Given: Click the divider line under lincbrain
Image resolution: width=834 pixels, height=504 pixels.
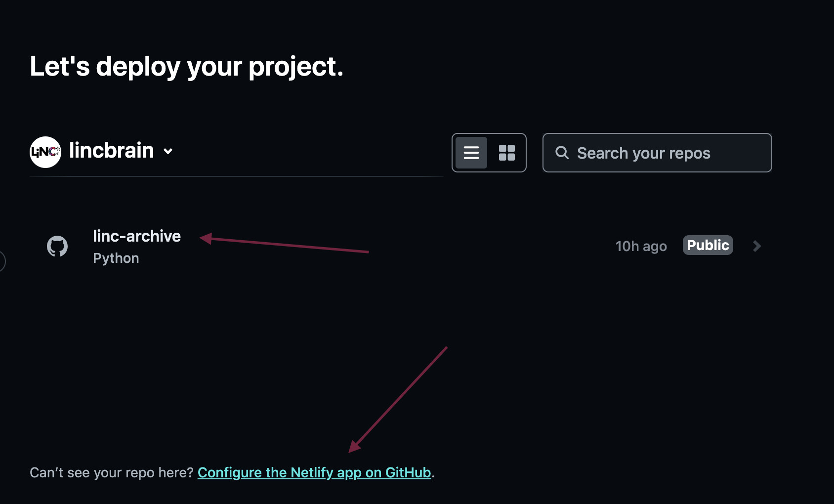Looking at the screenshot, I should [236, 176].
